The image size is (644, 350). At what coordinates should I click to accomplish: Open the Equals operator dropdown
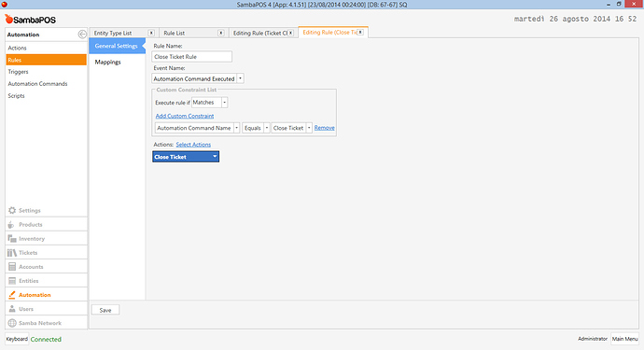click(267, 128)
